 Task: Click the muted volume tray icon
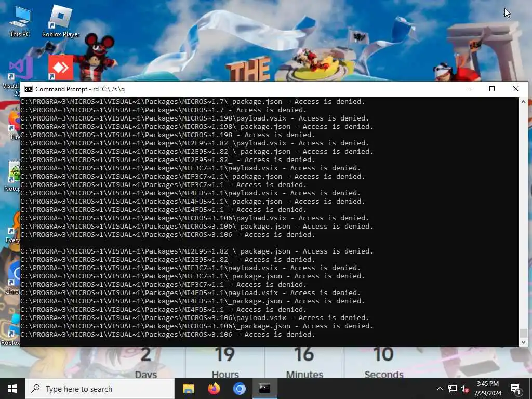[x=464, y=389]
